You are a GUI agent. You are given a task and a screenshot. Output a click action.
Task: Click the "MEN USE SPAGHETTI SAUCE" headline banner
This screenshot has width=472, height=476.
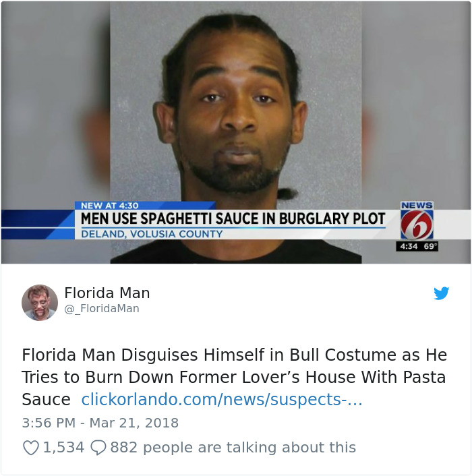233,218
